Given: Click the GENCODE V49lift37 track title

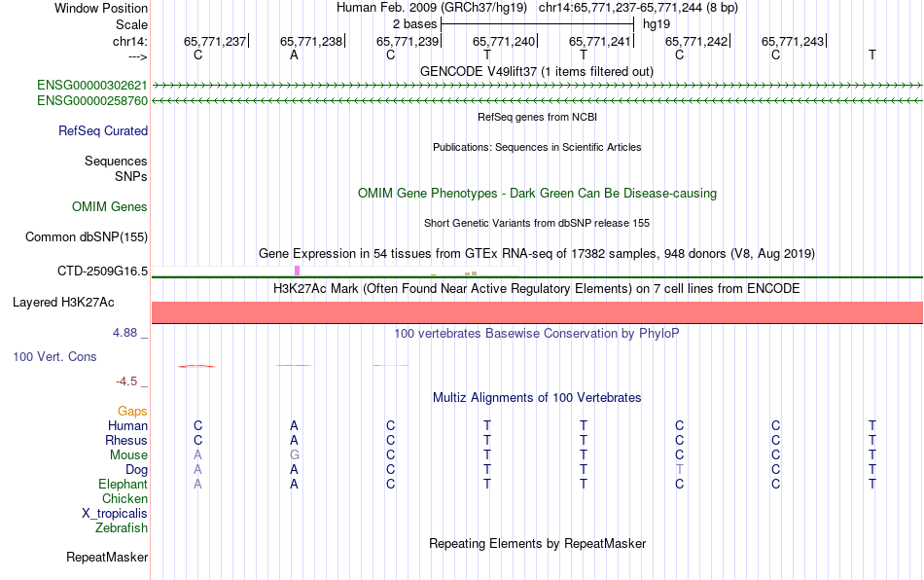Looking at the screenshot, I should [x=537, y=71].
